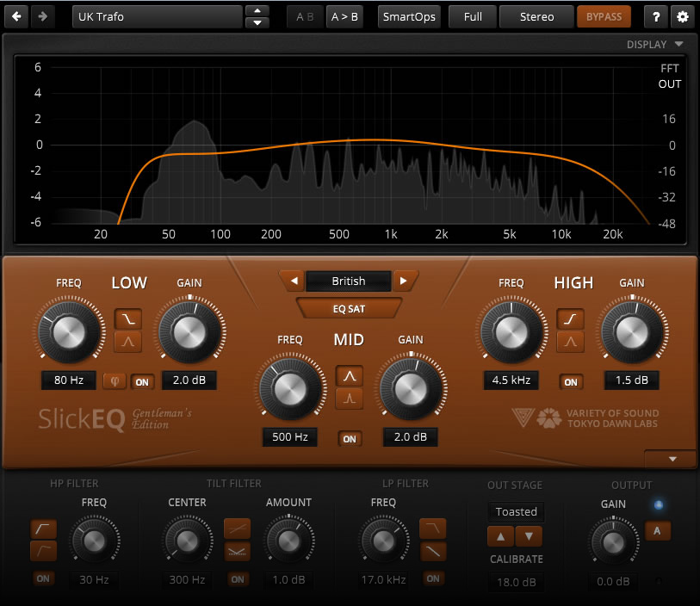Click the low FREQ knob
Image resolution: width=700 pixels, height=606 pixels.
tap(69, 331)
